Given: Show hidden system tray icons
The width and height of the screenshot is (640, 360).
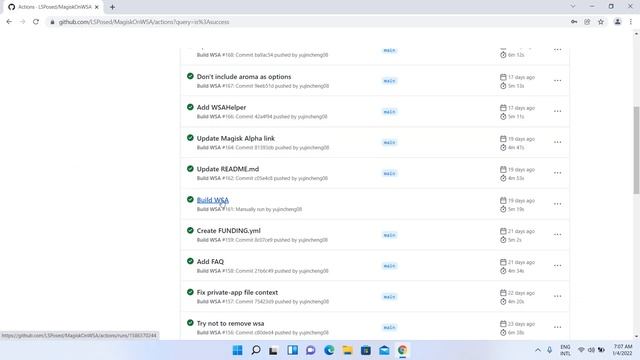Looking at the screenshot, I should point(538,350).
